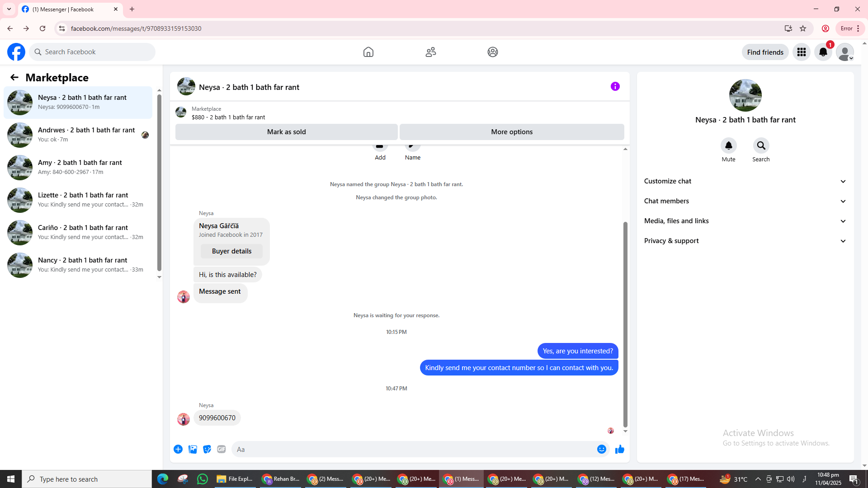View site information in address bar
868x488 pixels.
(x=62, y=28)
